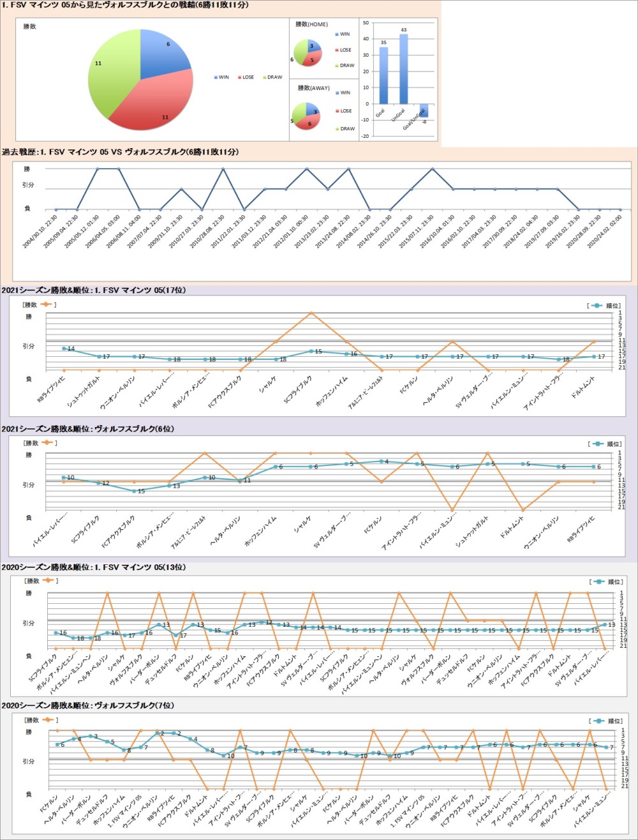Click the blue WIN slice in the large pie chart

click(x=163, y=54)
